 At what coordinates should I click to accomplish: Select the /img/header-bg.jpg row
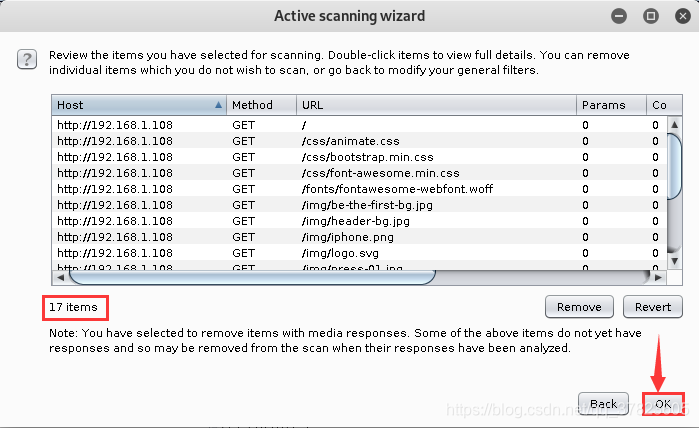359,221
